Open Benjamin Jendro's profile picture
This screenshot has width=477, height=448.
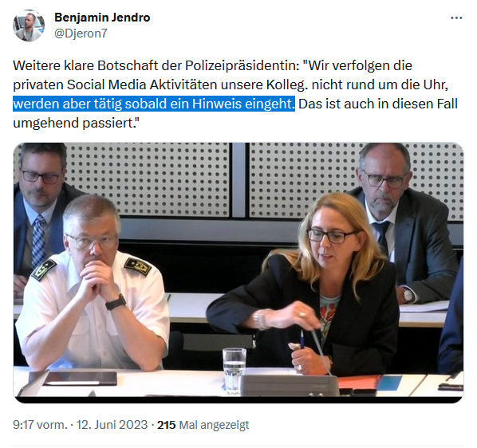point(29,26)
